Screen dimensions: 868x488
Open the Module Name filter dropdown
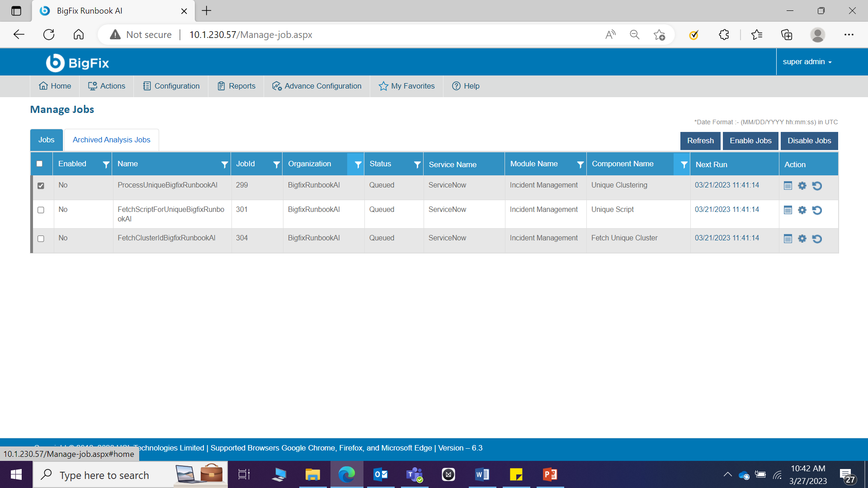click(580, 165)
